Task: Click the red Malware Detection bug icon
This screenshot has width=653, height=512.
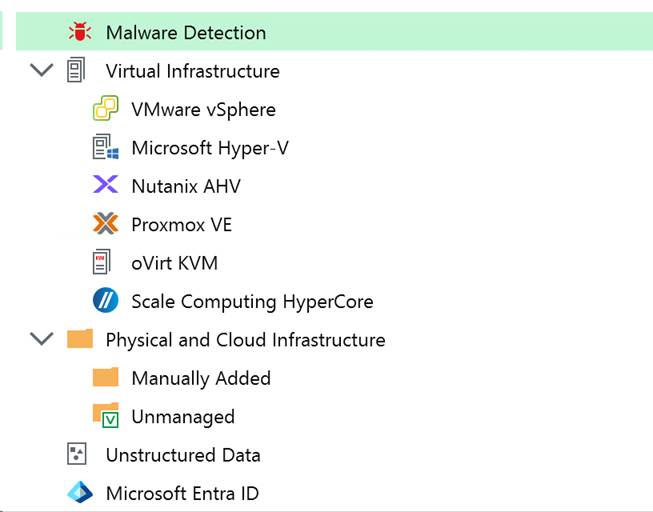Action: point(79,33)
